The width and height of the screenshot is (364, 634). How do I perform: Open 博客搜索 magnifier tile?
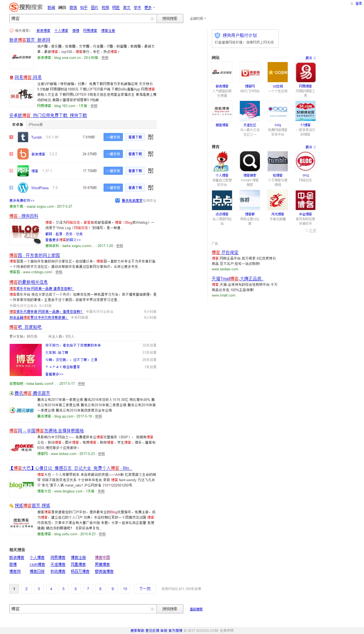coord(250,161)
